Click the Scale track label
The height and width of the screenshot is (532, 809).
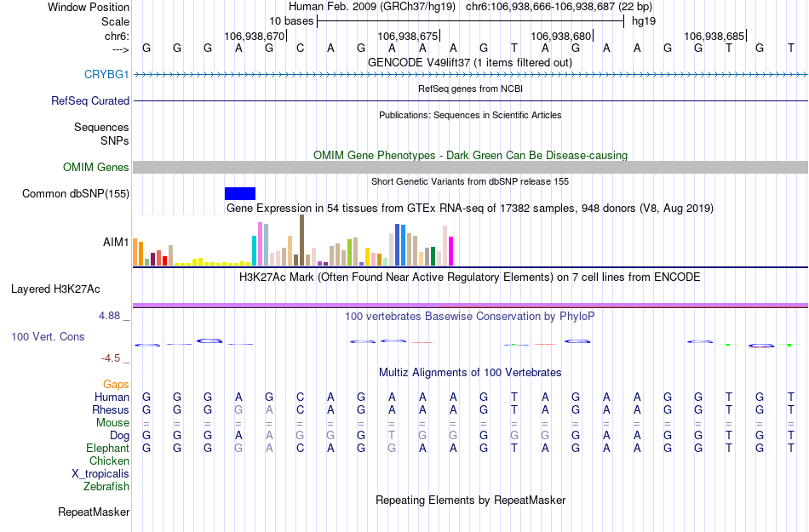tap(115, 21)
